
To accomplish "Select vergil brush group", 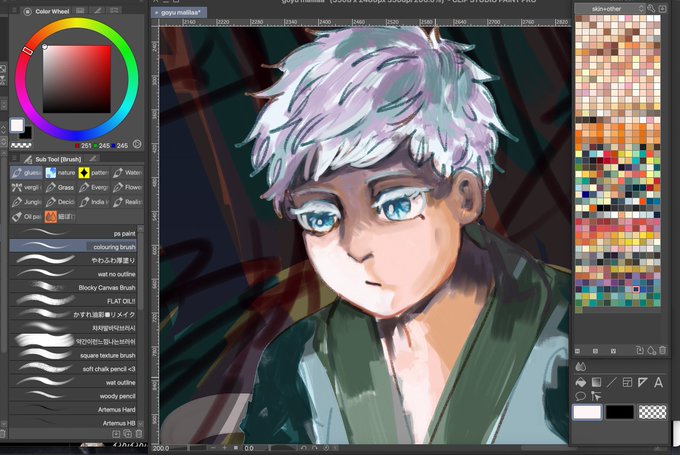I will click(x=26, y=187).
